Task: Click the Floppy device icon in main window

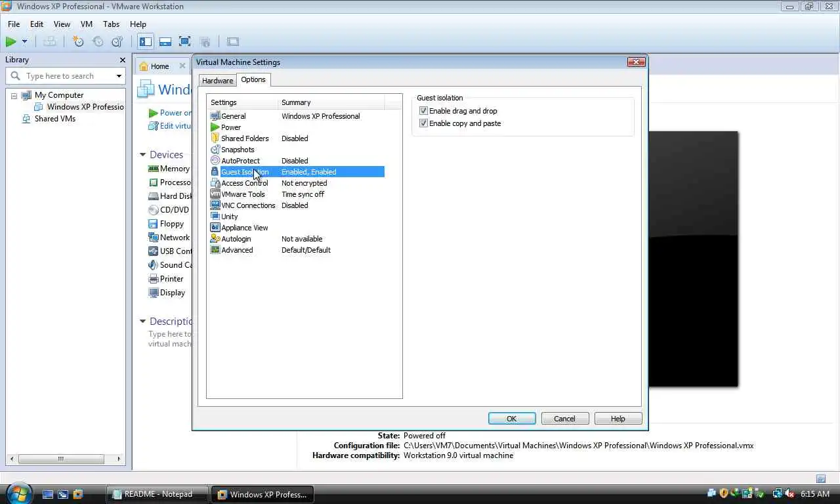Action: pyautogui.click(x=154, y=224)
